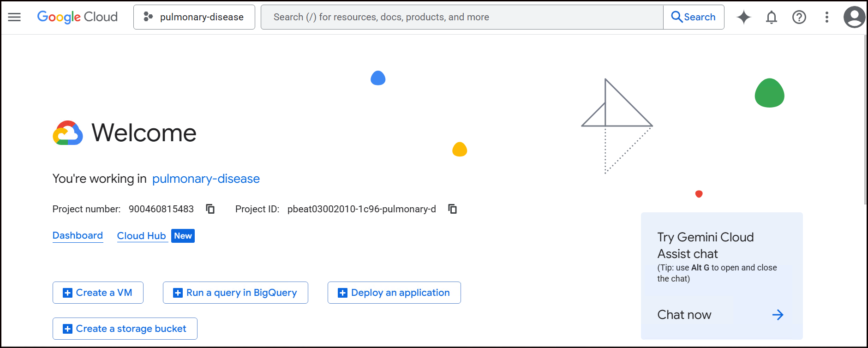
Task: Click the Google Cloud logo
Action: click(77, 17)
